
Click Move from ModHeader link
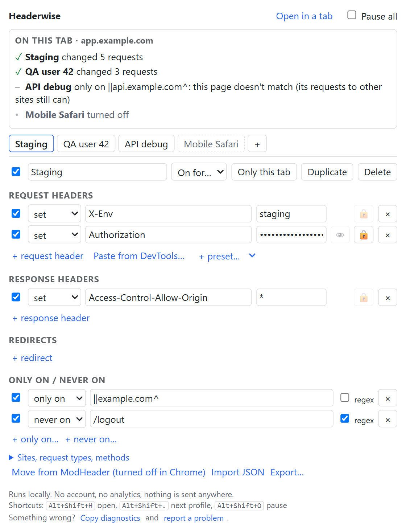coord(108,472)
